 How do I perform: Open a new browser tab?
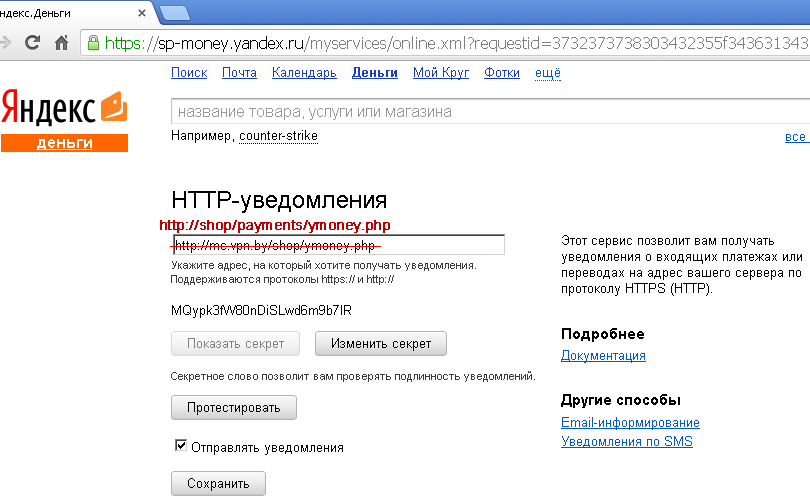tap(175, 12)
